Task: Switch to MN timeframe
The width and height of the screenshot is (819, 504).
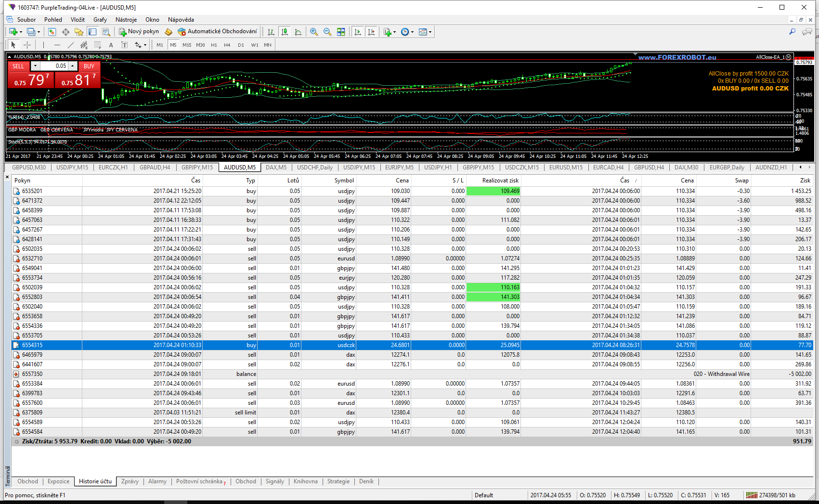Action: click(268, 45)
